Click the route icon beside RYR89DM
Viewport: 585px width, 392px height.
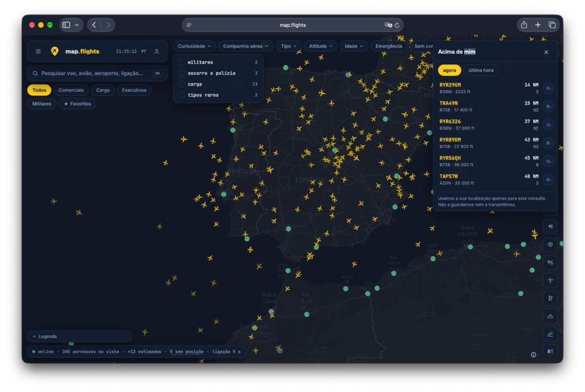pyautogui.click(x=548, y=143)
